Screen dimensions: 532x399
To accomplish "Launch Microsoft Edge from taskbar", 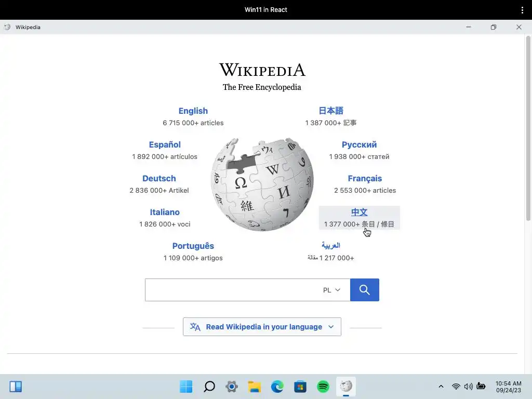I will point(277,387).
